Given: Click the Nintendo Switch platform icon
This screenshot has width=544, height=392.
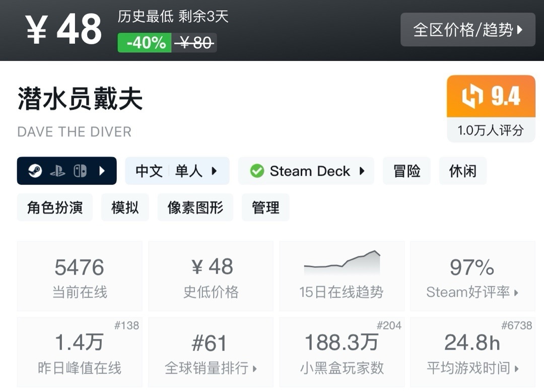Looking at the screenshot, I should [80, 171].
